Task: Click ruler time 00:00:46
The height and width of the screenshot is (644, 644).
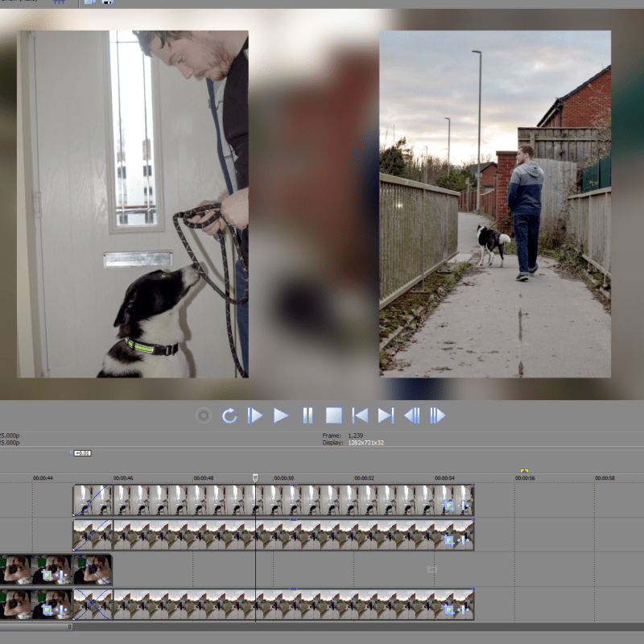Action: point(123,478)
